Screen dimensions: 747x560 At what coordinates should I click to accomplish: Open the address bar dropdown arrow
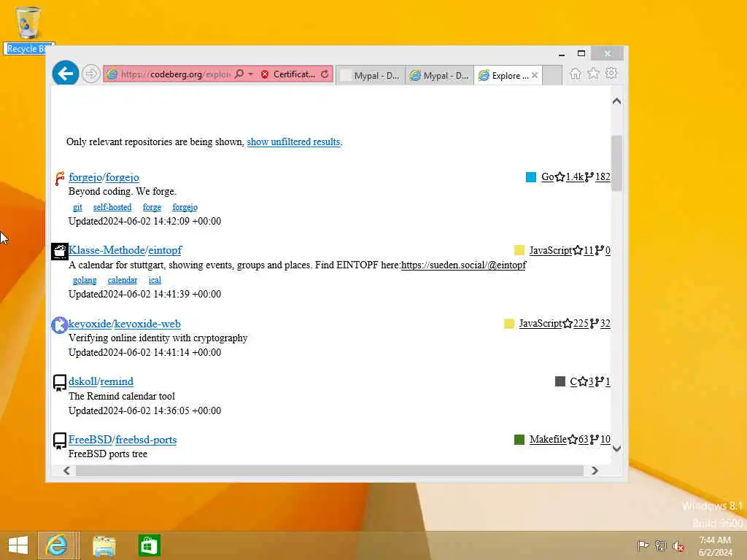click(x=251, y=74)
